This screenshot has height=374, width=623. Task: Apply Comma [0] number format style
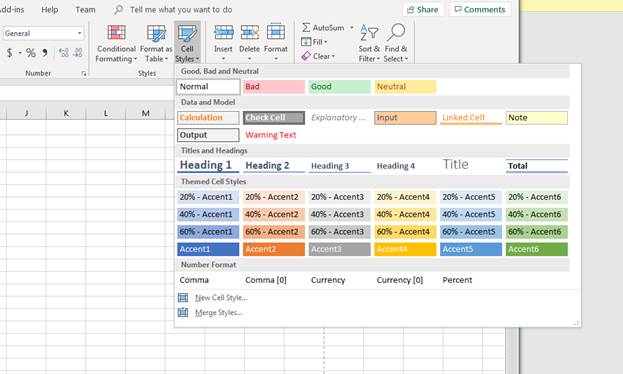pos(274,280)
